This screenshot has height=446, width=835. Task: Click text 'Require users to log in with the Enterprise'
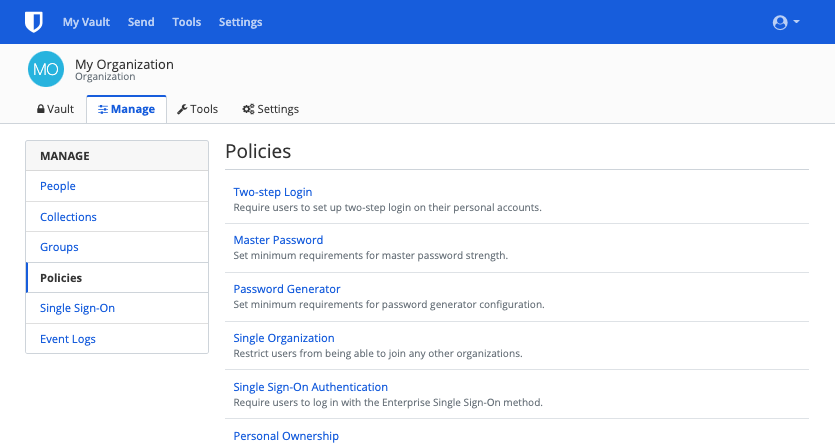coord(332,402)
